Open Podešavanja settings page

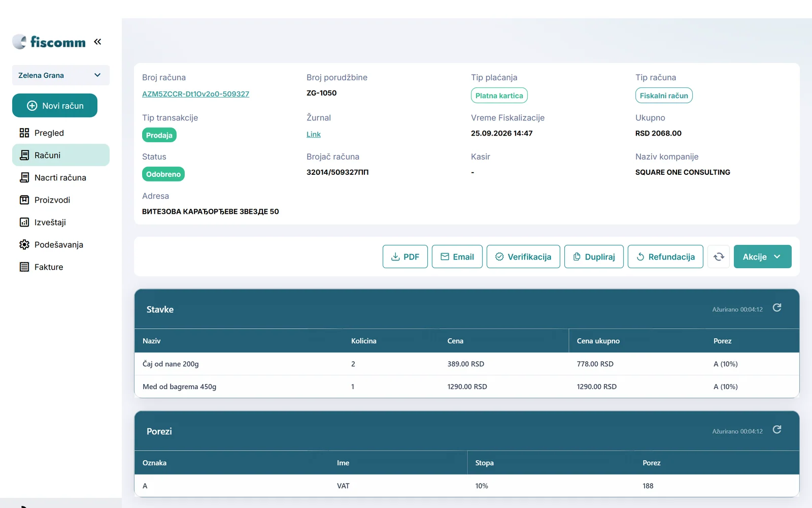[x=61, y=244]
